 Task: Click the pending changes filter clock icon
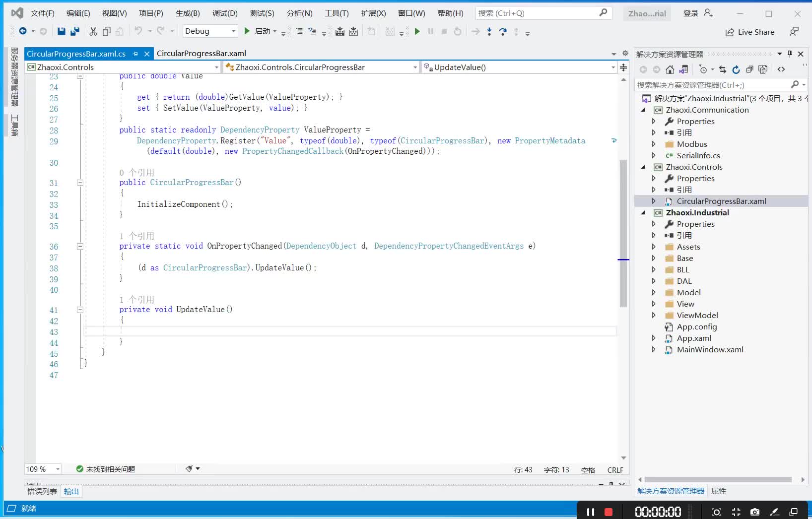(703, 69)
